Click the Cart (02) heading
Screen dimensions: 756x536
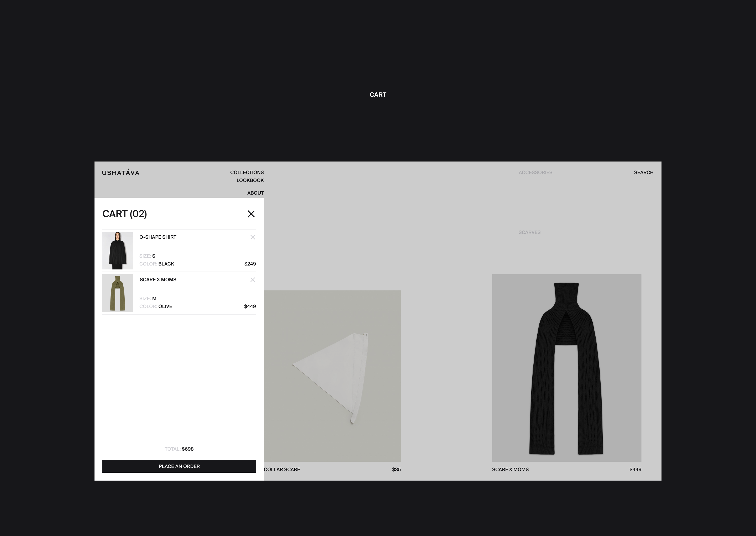point(125,214)
